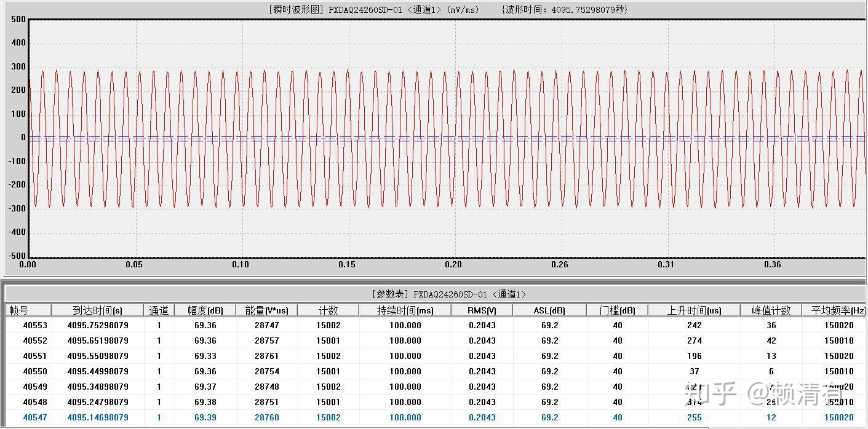This screenshot has width=868, height=429.
Task: Sort by 幅度(dB) column header
Action: pyautogui.click(x=205, y=310)
